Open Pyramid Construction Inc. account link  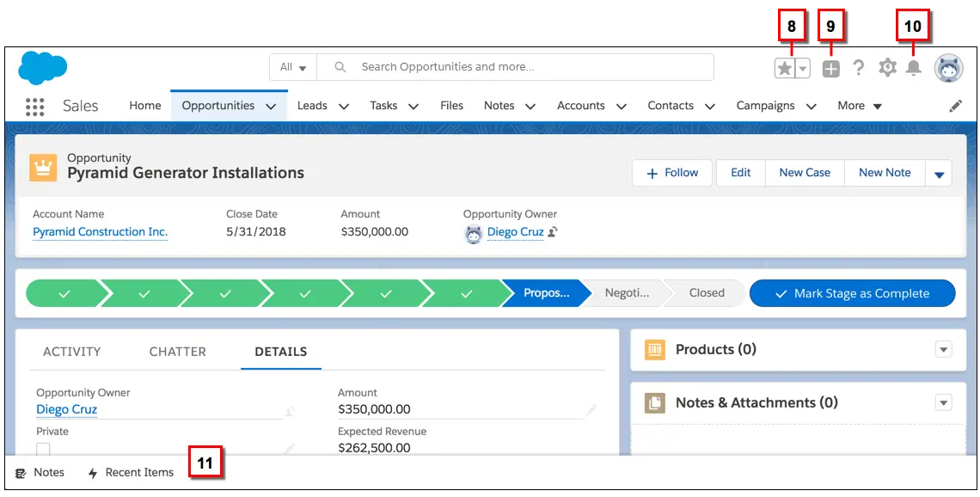(100, 232)
